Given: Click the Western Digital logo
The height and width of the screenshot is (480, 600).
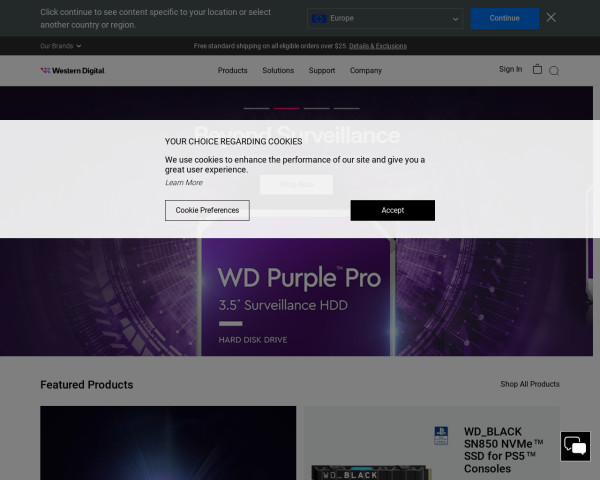Looking at the screenshot, I should (x=72, y=70).
